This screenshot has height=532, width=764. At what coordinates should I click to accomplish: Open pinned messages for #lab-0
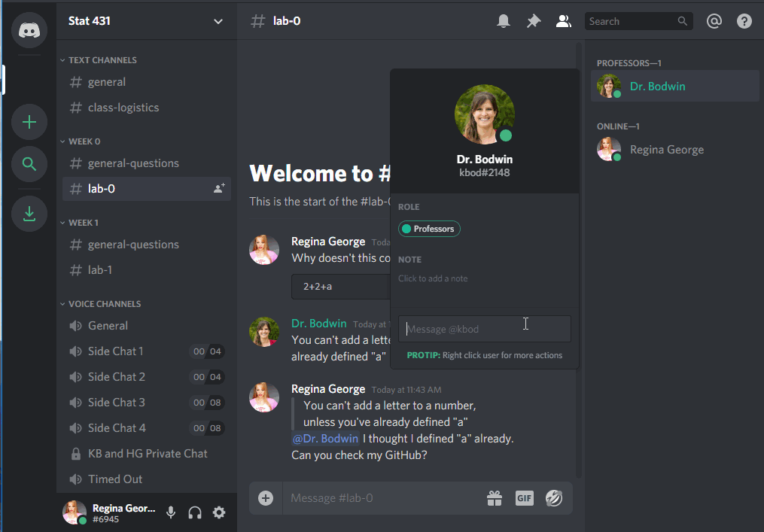click(x=534, y=21)
